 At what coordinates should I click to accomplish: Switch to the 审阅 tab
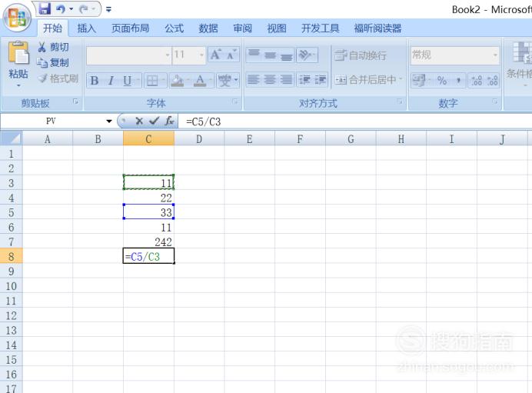tap(242, 28)
